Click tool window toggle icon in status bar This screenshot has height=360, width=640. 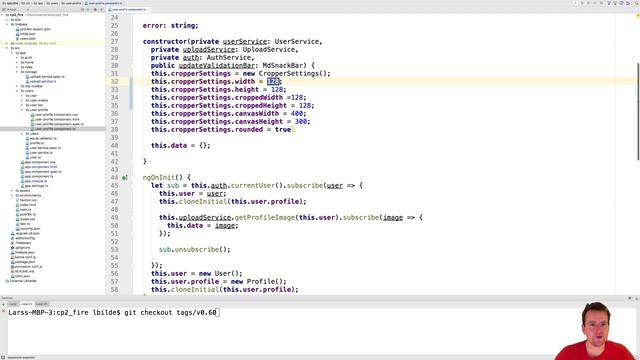pyautogui.click(x=3, y=358)
